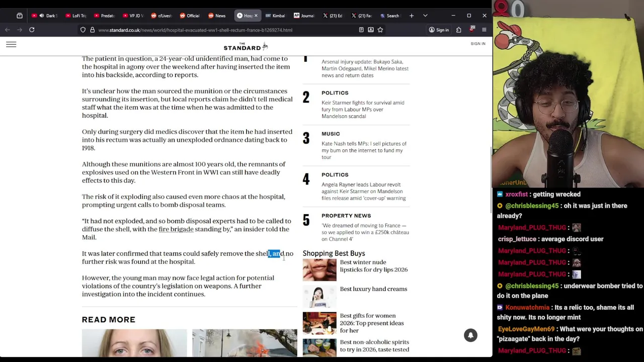Switch to the (21) Ed X tab
Screen dimensions: 644x362
pos(333,16)
